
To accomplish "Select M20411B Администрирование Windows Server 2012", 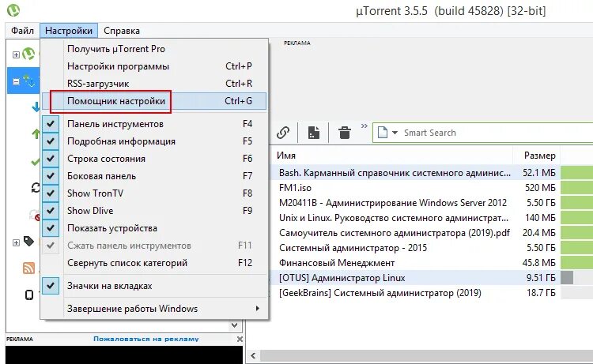I will [x=392, y=203].
